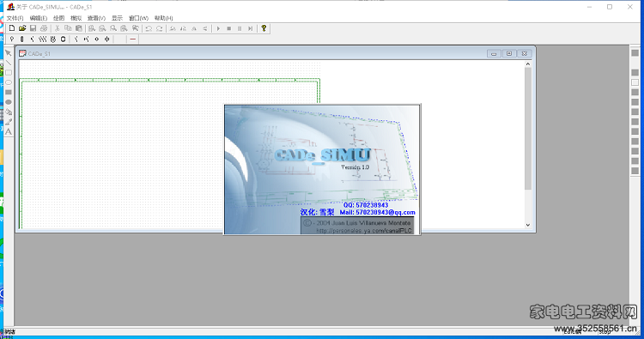
Task: Click the CADe_SIMU splash screen to dismiss it
Action: pos(322,170)
